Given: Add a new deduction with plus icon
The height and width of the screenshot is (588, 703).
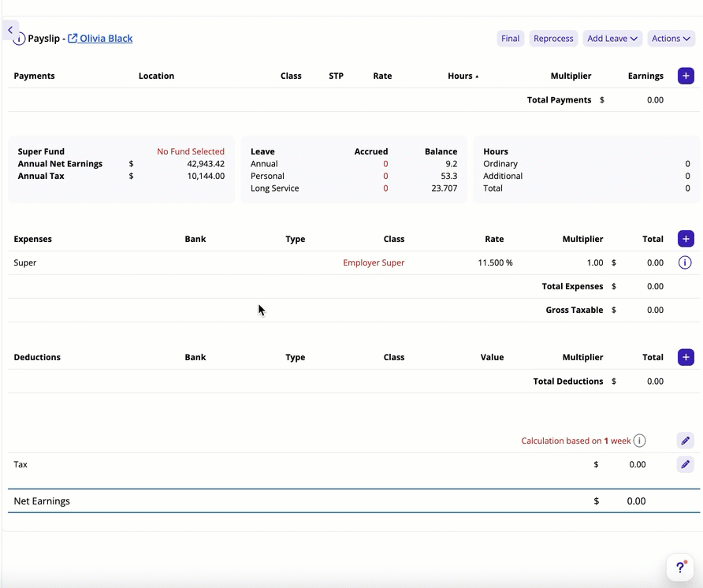Looking at the screenshot, I should coord(686,357).
